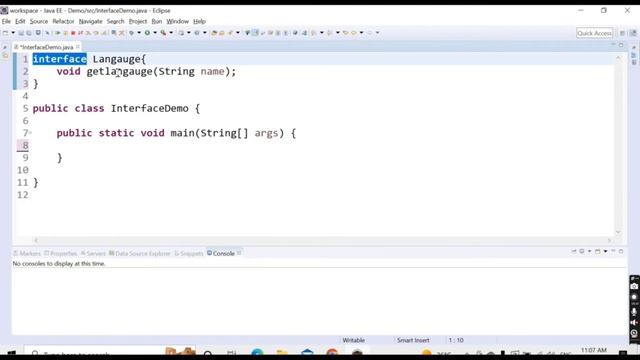Image resolution: width=640 pixels, height=360 pixels.
Task: Expand the External Tools dropdown arrow
Action: pyautogui.click(x=171, y=33)
